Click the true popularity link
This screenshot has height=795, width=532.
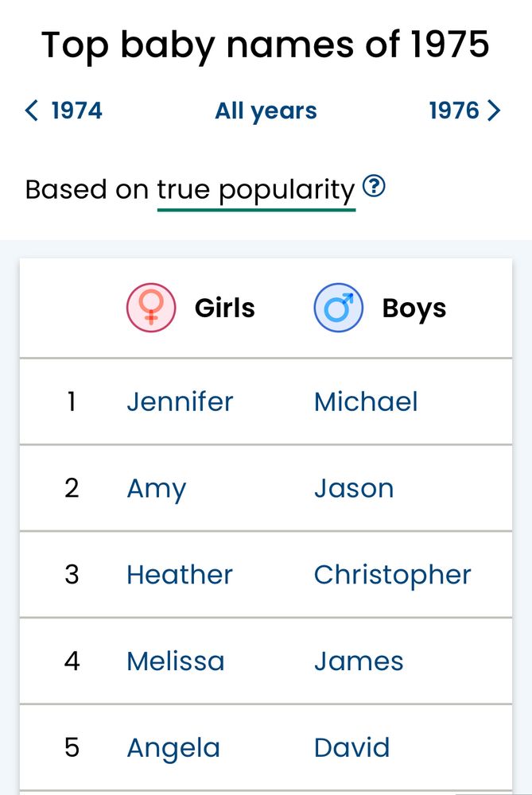256,190
